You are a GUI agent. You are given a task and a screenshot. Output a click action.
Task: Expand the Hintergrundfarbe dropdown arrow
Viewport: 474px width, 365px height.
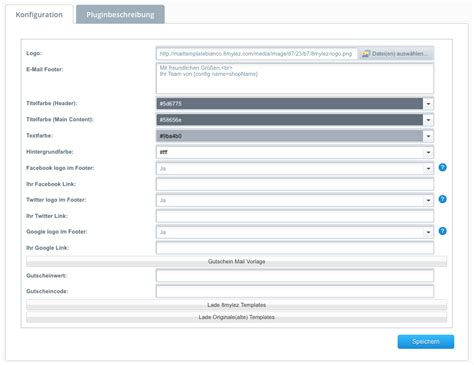click(x=428, y=152)
